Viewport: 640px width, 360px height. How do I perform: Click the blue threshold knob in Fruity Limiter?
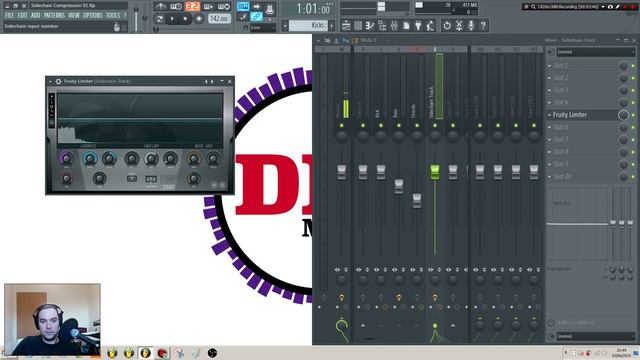coord(89,158)
